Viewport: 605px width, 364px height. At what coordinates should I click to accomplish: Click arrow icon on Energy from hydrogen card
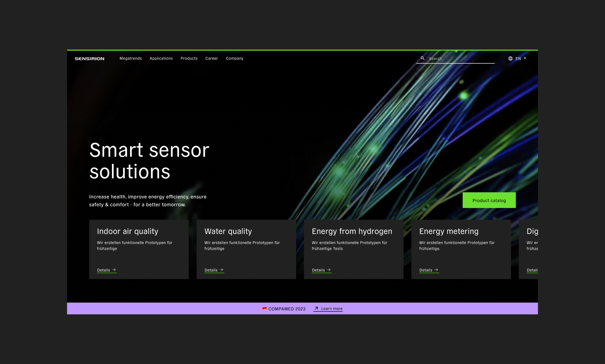pyautogui.click(x=329, y=270)
